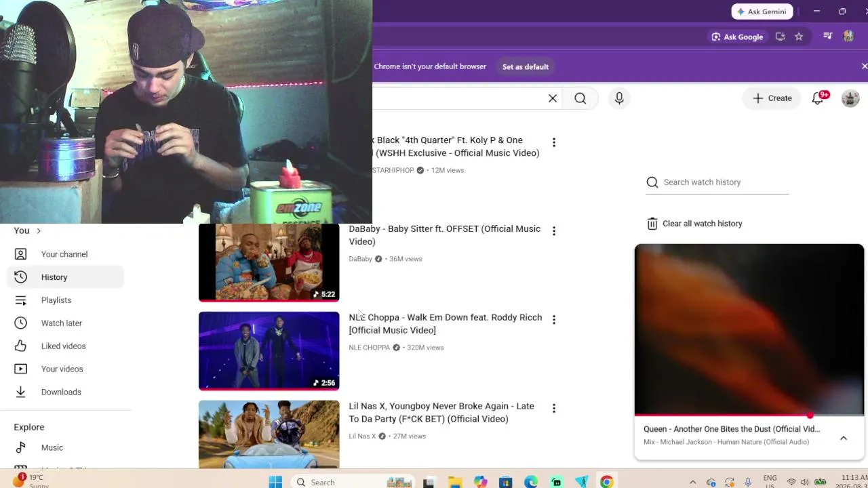Click the Create button

[772, 98]
